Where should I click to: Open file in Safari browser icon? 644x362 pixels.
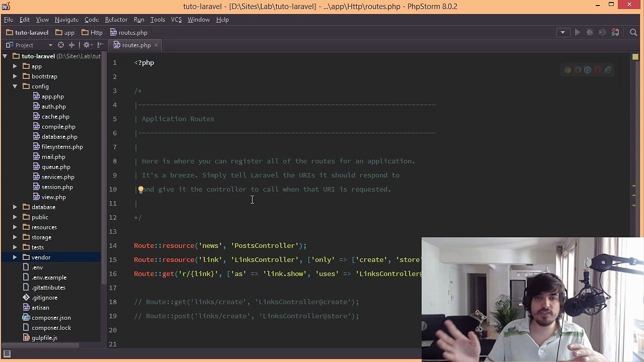pyautogui.click(x=588, y=70)
